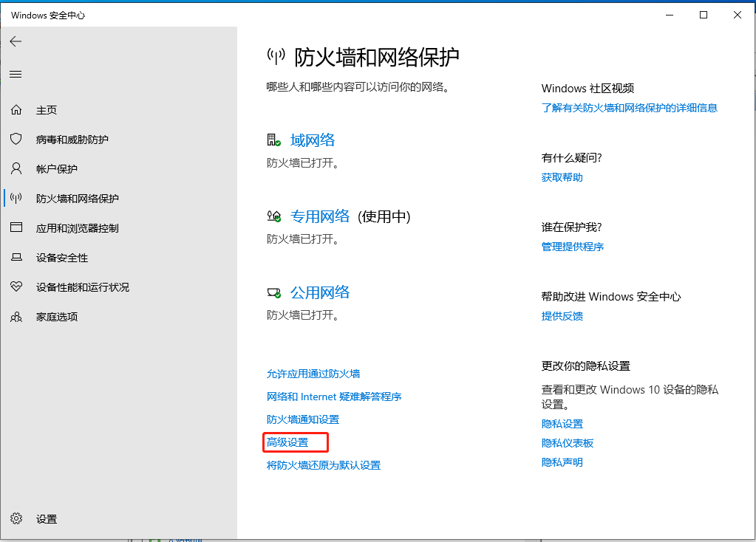Open 隐私设置 link

tap(562, 424)
